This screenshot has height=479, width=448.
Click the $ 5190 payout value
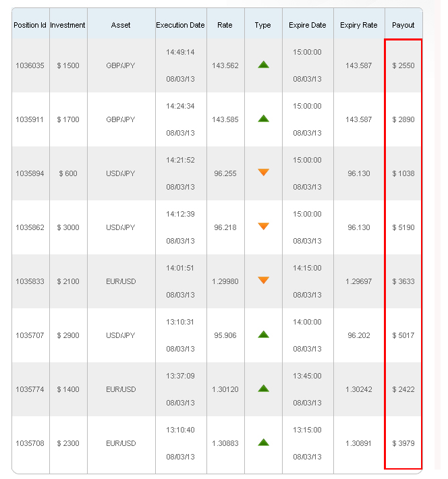point(403,227)
